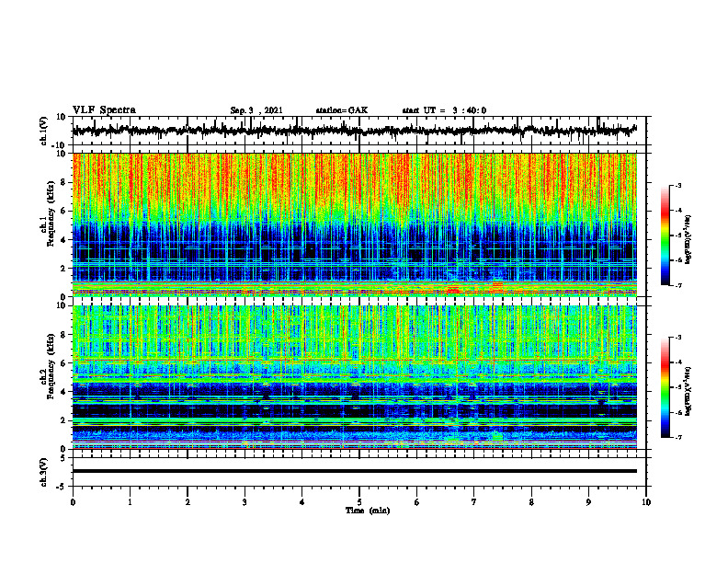This screenshot has width=728, height=563.
Task: Click the ch.2 "Frequency (kHz)" axis label
Action: (51, 366)
